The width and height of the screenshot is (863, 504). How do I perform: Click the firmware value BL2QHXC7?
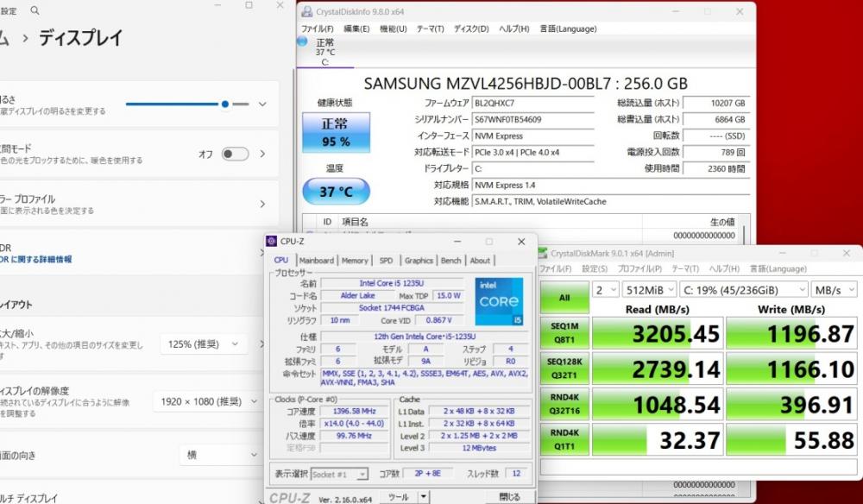point(533,103)
